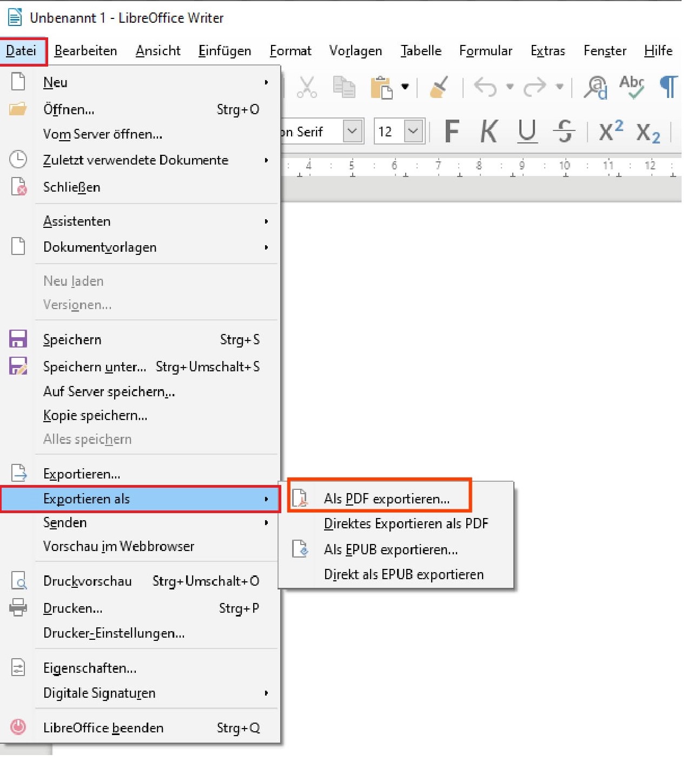Screen dimensions: 700x767
Task: Open the font size dropdown arrow
Action: coord(413,131)
